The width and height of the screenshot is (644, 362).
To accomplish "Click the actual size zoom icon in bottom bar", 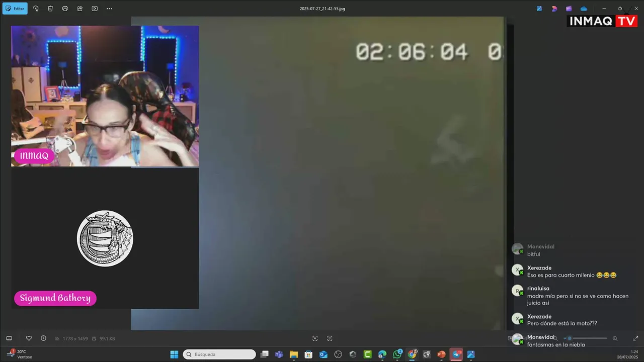I will pyautogui.click(x=330, y=338).
